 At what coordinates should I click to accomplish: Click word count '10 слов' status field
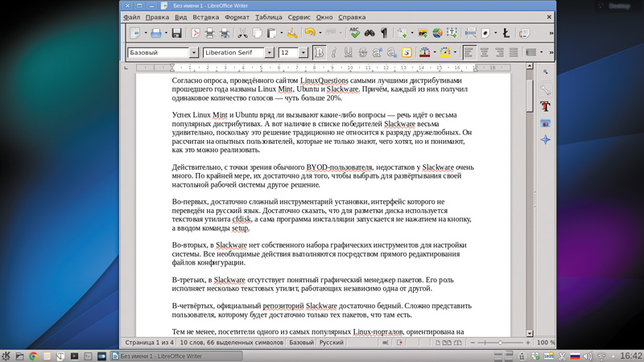click(232, 343)
